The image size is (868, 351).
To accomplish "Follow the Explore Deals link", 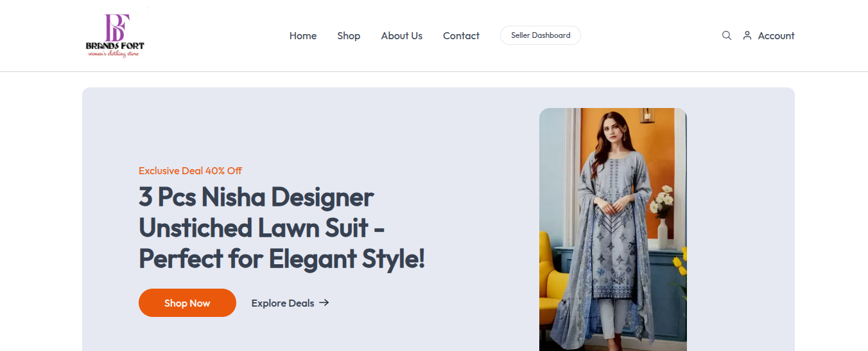I will (282, 303).
